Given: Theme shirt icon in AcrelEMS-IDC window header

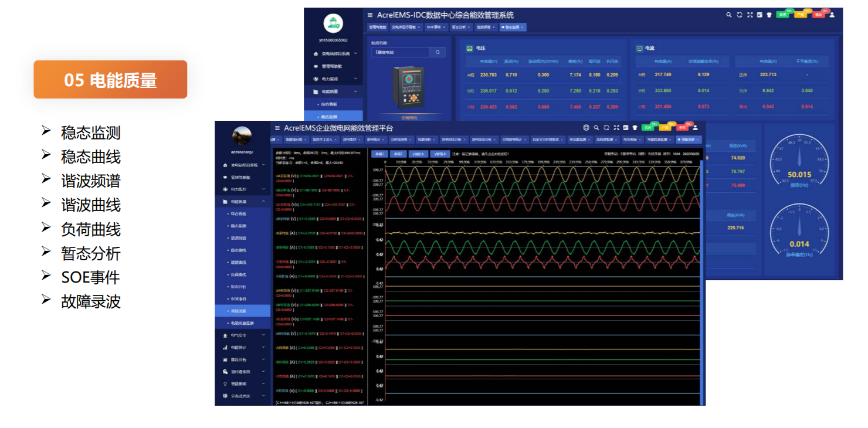Looking at the screenshot, I should pyautogui.click(x=769, y=15).
